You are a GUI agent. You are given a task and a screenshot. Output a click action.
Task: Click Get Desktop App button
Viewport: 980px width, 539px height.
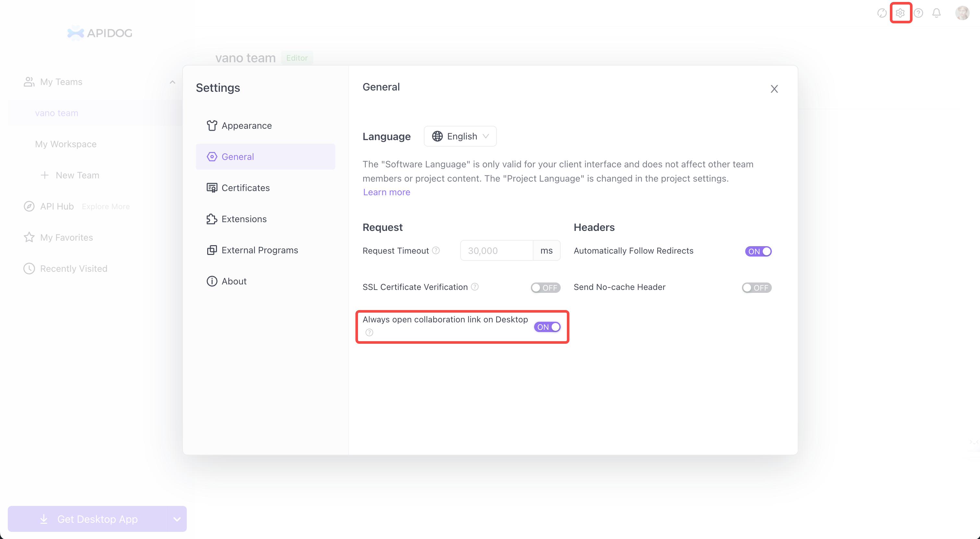point(88,519)
